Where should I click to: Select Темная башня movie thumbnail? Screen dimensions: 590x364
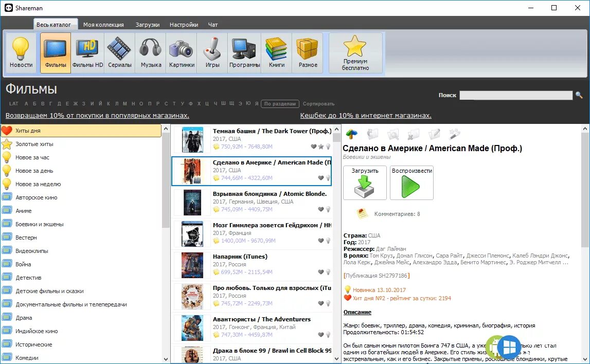192,139
